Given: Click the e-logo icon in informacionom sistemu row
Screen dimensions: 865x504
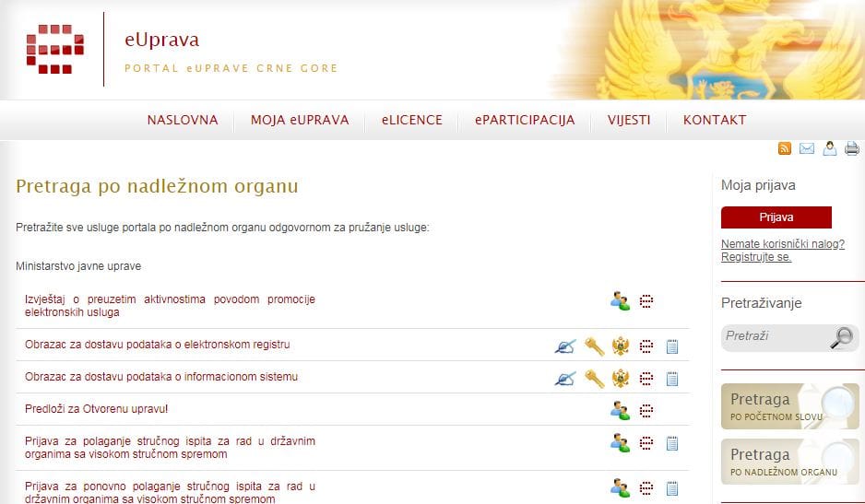Looking at the screenshot, I should click(646, 379).
